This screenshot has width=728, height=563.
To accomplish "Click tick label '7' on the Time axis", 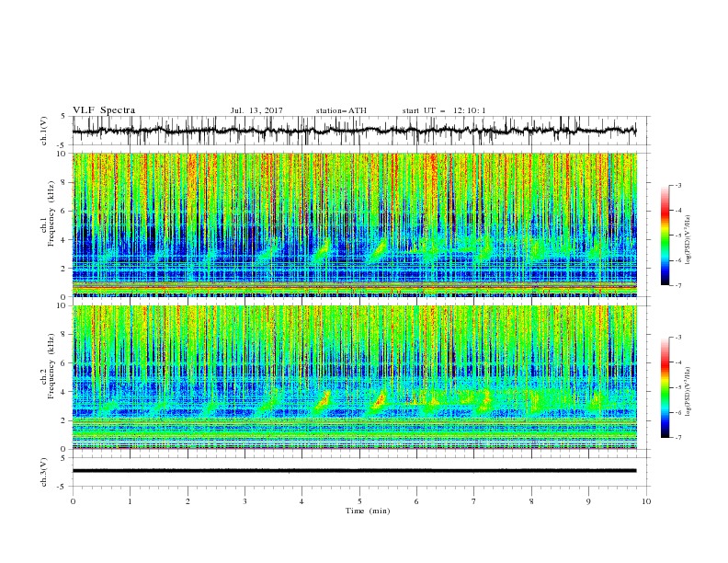I will tap(474, 501).
